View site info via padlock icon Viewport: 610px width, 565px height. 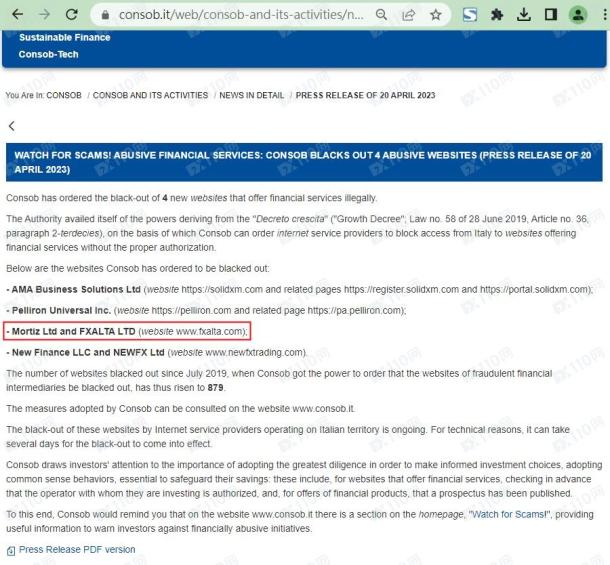click(105, 15)
